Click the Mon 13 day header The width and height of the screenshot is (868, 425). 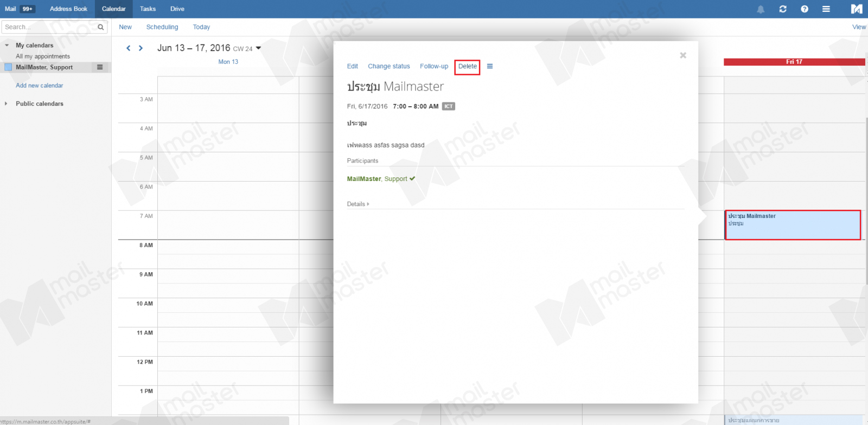(x=228, y=62)
